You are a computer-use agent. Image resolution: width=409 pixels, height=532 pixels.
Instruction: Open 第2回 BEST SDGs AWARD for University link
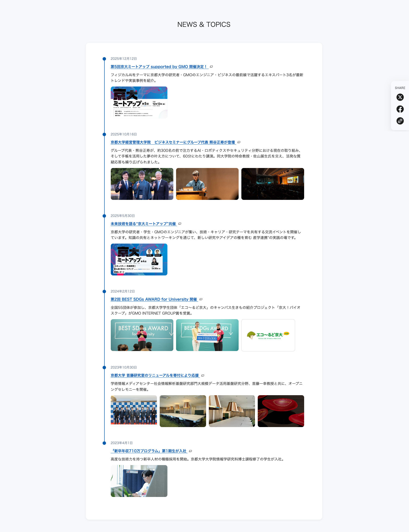point(154,299)
